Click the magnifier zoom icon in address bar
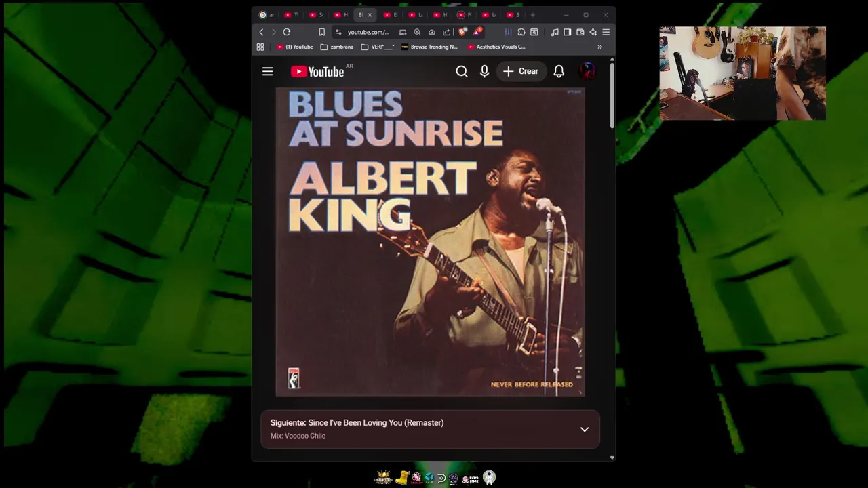This screenshot has width=868, height=488. pos(417,32)
